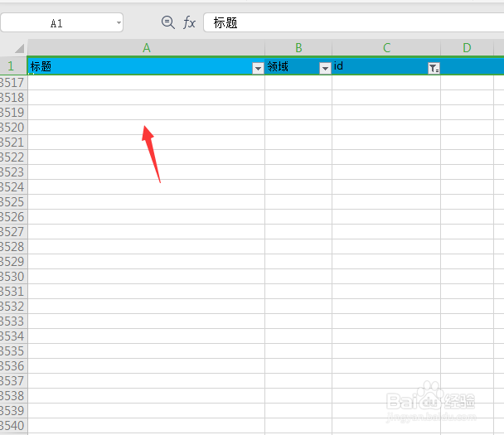Select the id header cell
The image size is (504, 435).
(386, 66)
